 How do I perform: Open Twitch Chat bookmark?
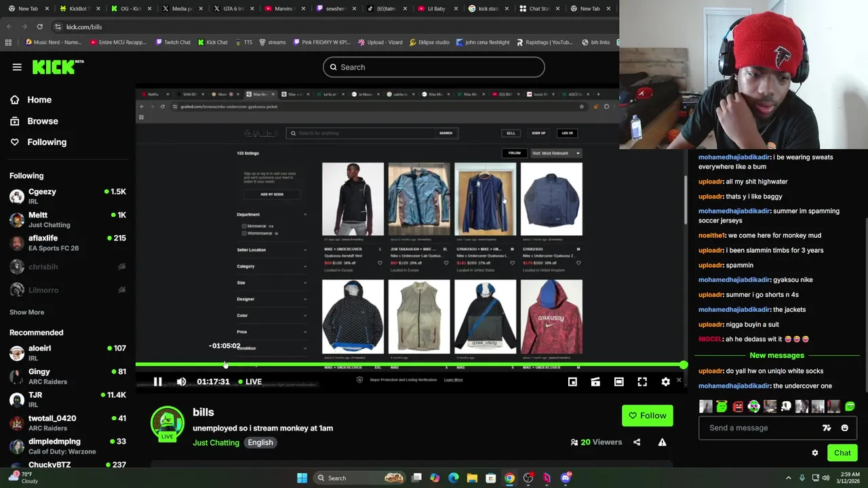pyautogui.click(x=173, y=42)
